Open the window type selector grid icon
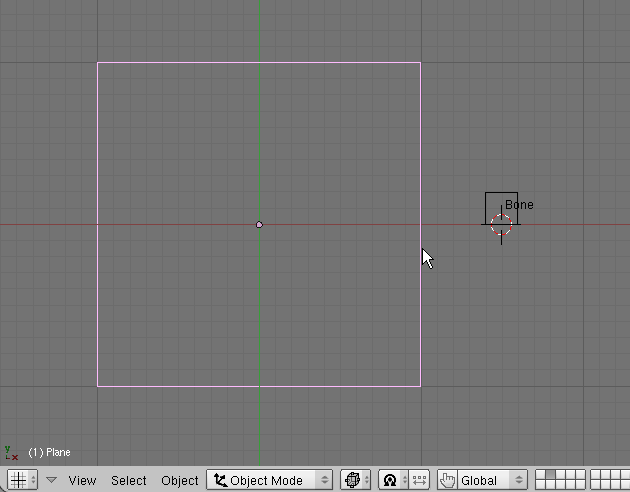Viewport: 630px width, 492px height. [23, 480]
